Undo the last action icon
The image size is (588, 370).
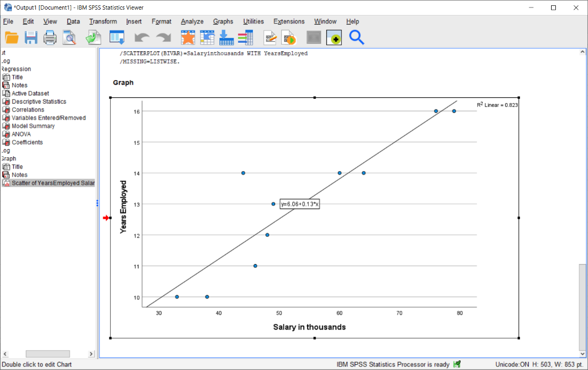142,37
